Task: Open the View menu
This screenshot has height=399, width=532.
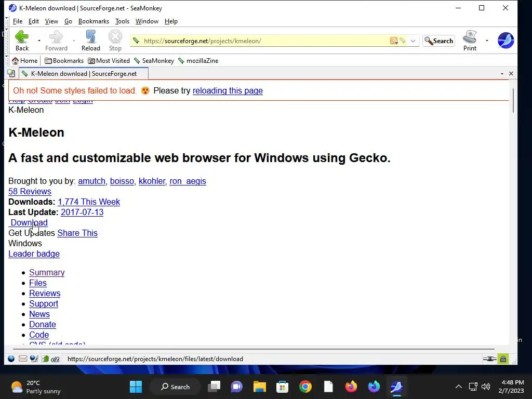Action: [x=51, y=21]
